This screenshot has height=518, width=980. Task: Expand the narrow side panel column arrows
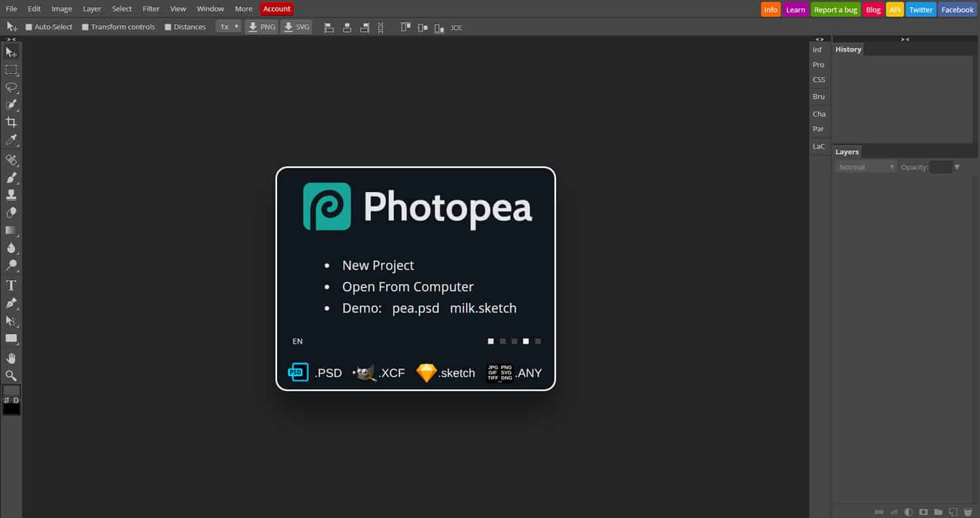819,39
